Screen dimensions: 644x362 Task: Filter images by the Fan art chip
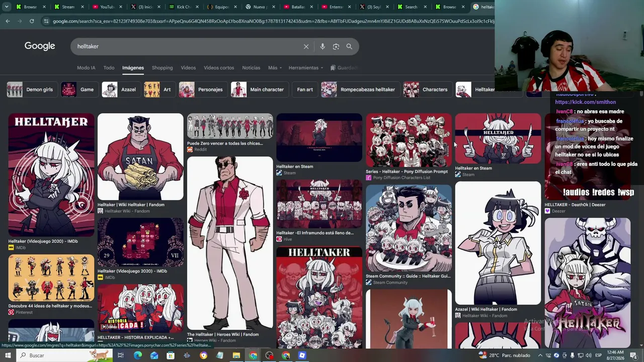point(305,89)
